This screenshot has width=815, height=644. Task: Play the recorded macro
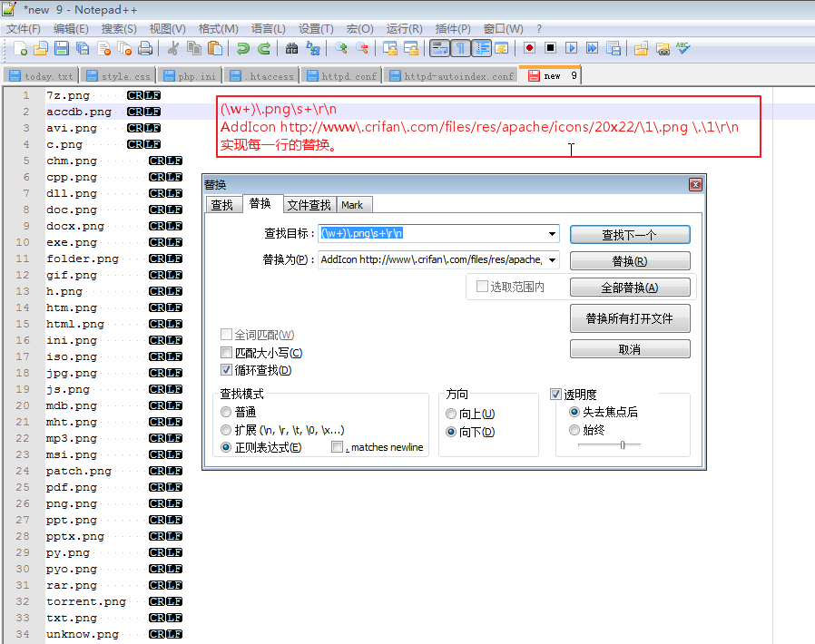tap(574, 50)
